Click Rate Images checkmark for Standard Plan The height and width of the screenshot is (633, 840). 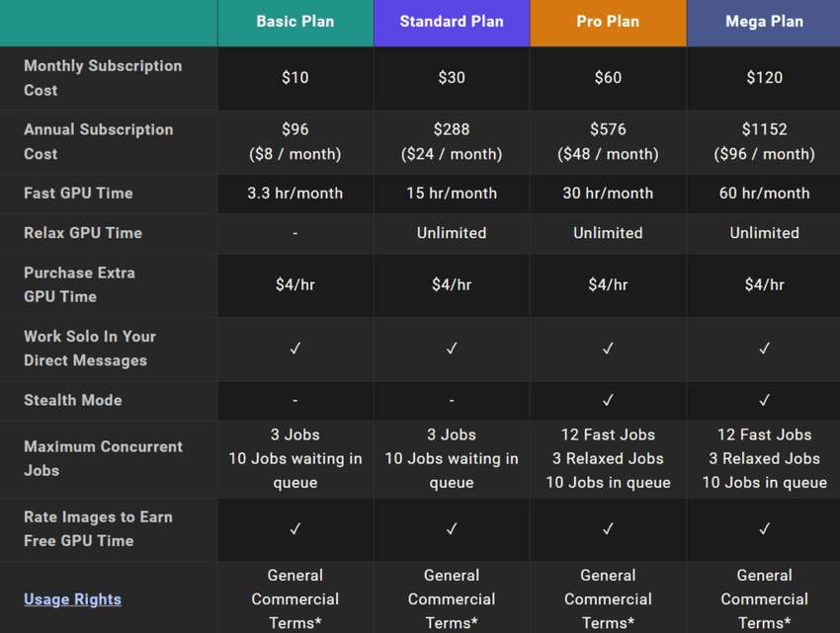point(452,529)
